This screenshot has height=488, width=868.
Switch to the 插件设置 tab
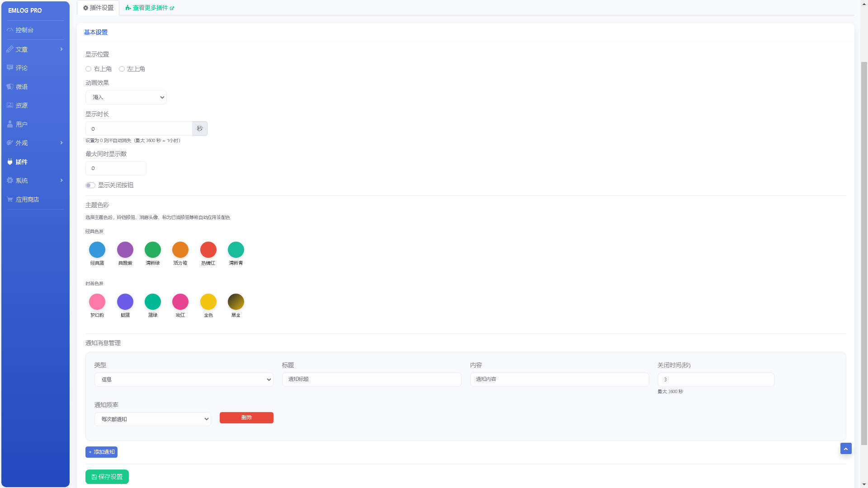(98, 8)
